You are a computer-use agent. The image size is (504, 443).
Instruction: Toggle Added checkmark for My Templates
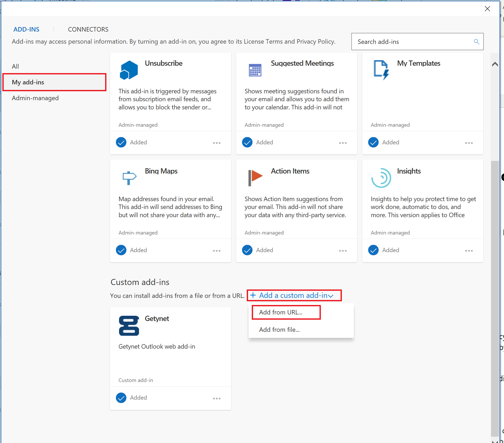373,142
